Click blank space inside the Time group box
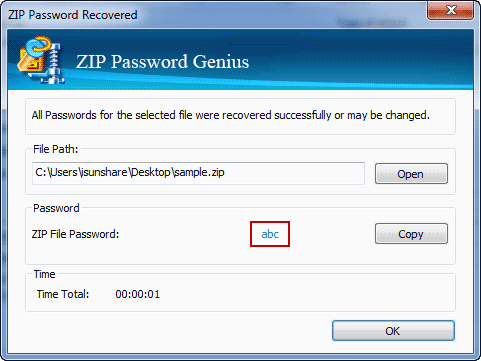 point(300,294)
